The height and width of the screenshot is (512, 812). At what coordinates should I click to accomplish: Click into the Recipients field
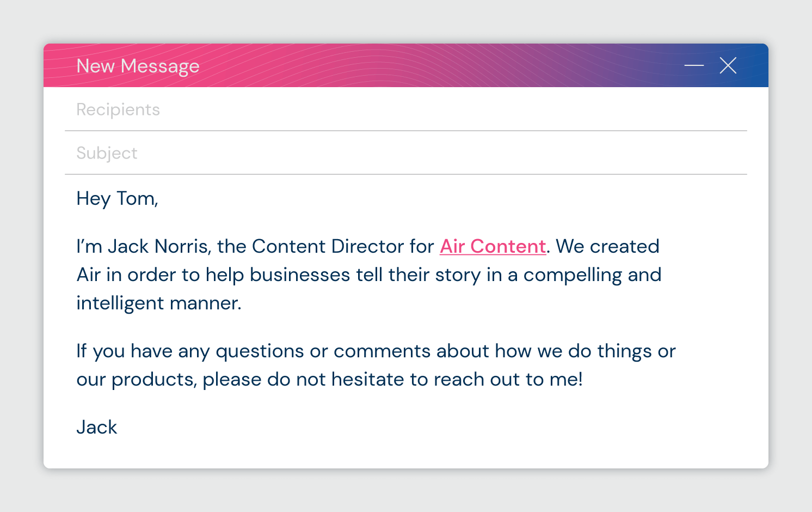click(381, 109)
